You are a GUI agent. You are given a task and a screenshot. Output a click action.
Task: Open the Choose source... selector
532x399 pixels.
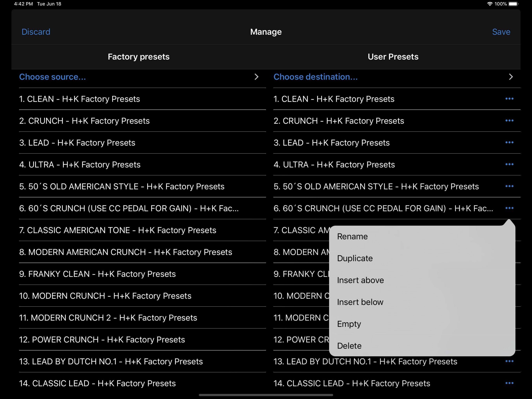point(142,77)
